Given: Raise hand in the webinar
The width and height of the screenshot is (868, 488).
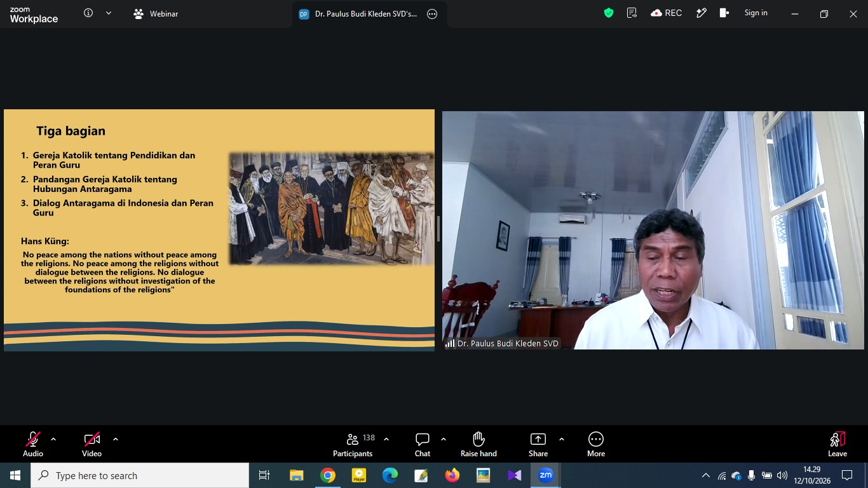Looking at the screenshot, I should pos(478,445).
